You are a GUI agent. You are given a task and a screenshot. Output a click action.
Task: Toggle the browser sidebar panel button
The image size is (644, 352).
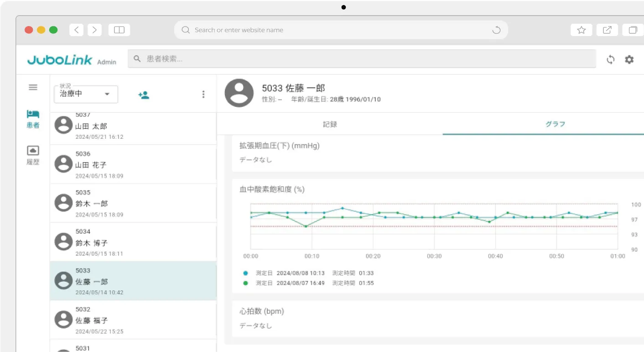119,30
